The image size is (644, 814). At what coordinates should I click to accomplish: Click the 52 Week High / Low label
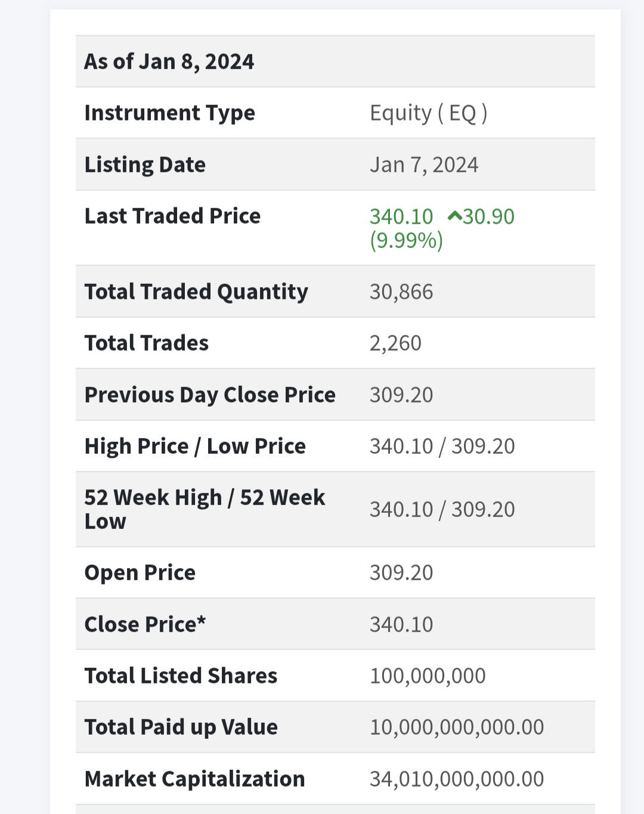coord(205,509)
